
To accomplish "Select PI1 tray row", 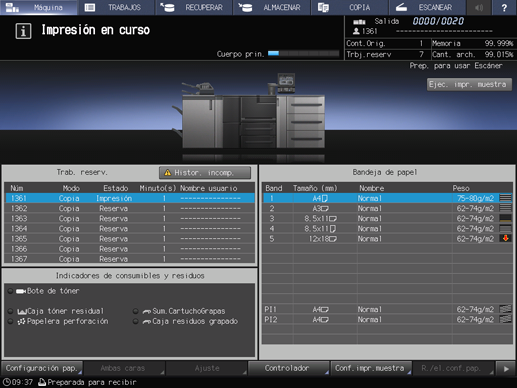I will (388, 309).
